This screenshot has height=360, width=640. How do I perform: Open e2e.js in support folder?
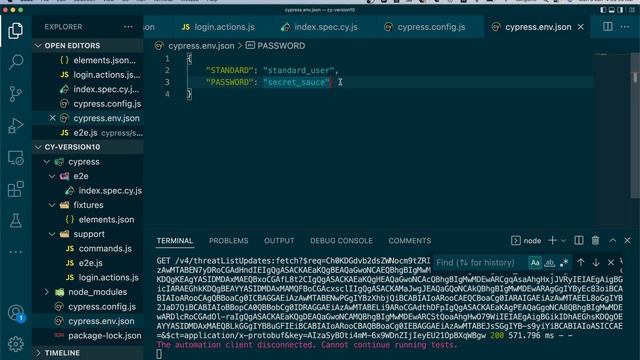[90, 263]
